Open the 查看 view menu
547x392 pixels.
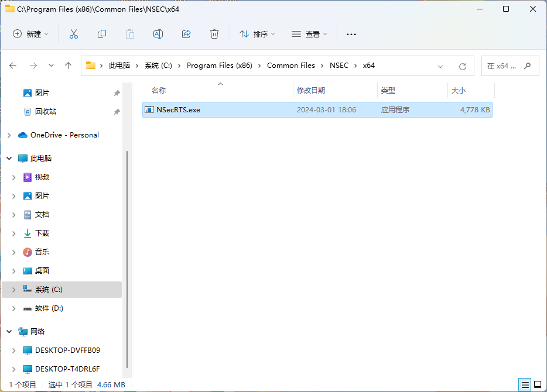(309, 35)
